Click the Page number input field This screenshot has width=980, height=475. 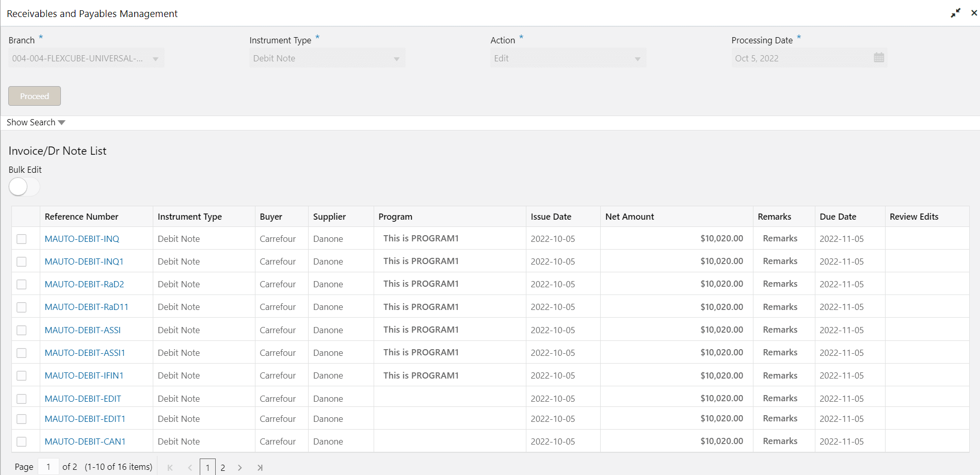[x=49, y=467]
